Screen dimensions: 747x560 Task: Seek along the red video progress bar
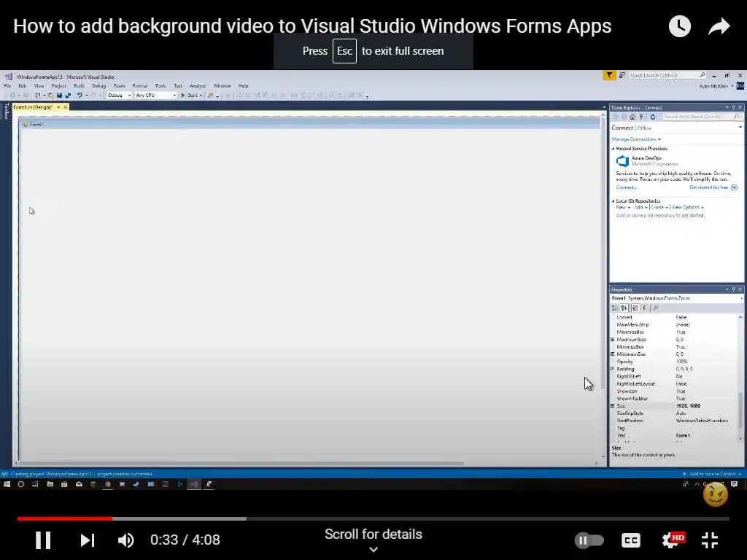[x=65, y=518]
